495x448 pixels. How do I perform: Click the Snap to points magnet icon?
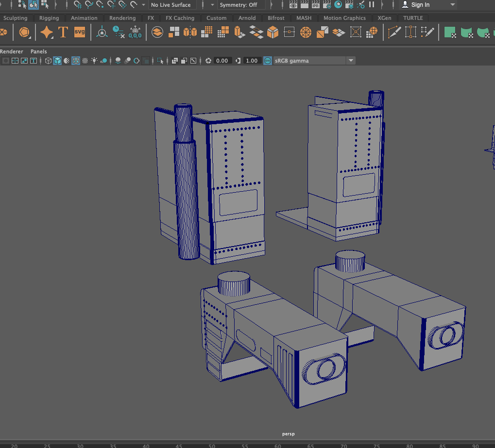(100, 4)
